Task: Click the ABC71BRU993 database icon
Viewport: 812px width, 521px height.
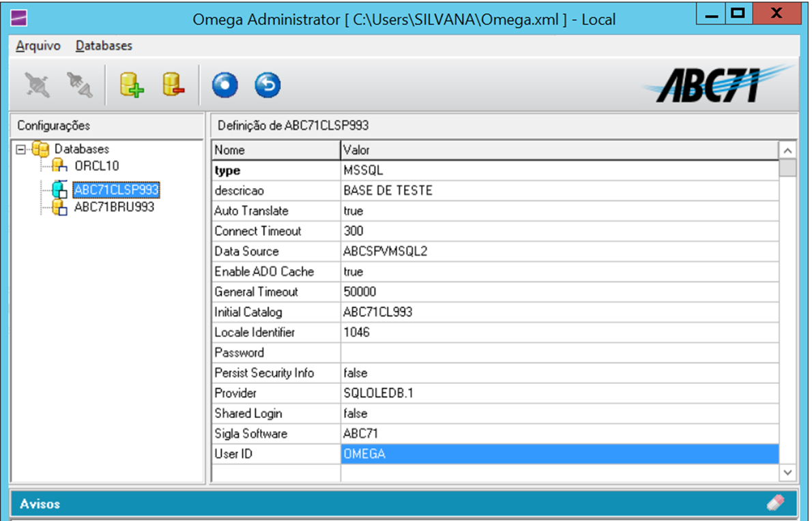Action: 59,207
